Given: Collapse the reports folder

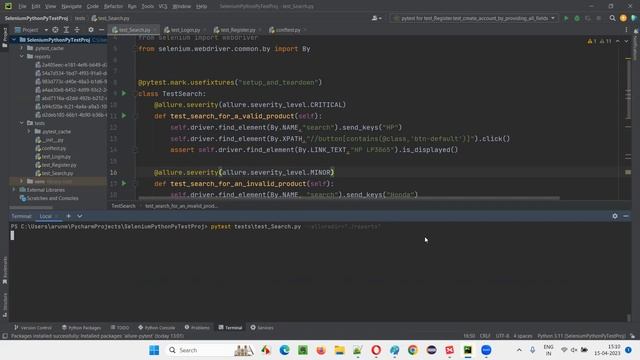Looking at the screenshot, I should pos(22,56).
